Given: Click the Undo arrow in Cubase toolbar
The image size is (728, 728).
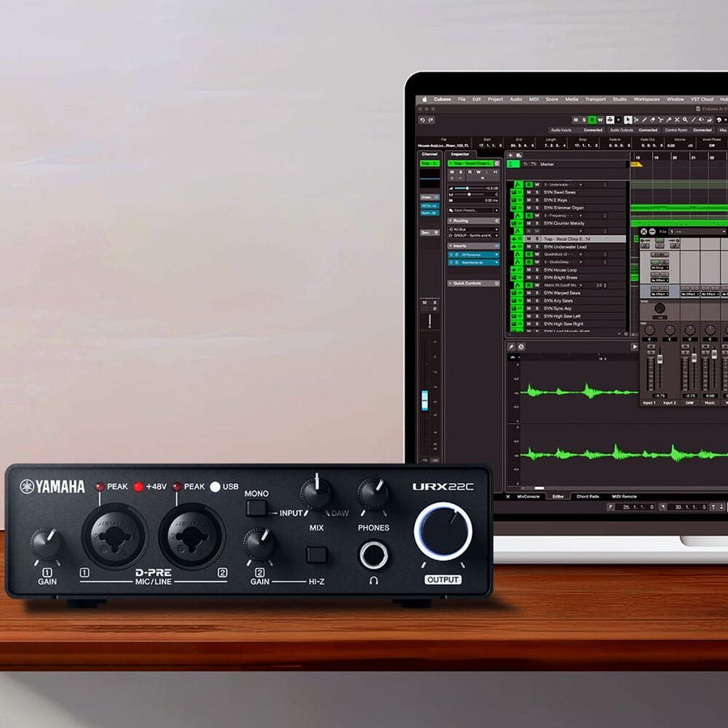Looking at the screenshot, I should click(x=422, y=121).
